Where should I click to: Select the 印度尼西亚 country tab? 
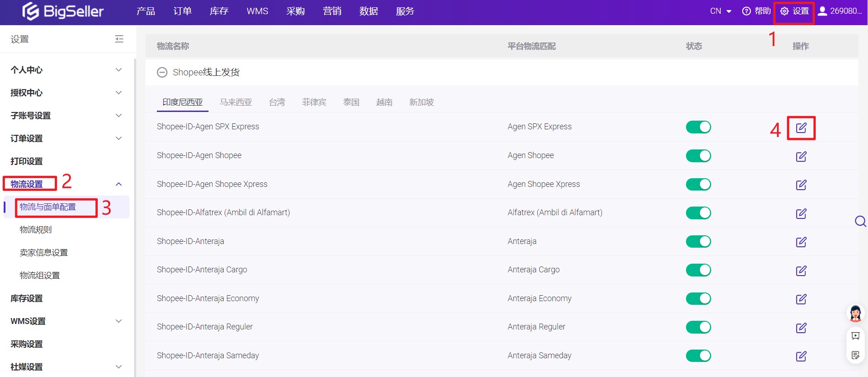[x=183, y=102]
